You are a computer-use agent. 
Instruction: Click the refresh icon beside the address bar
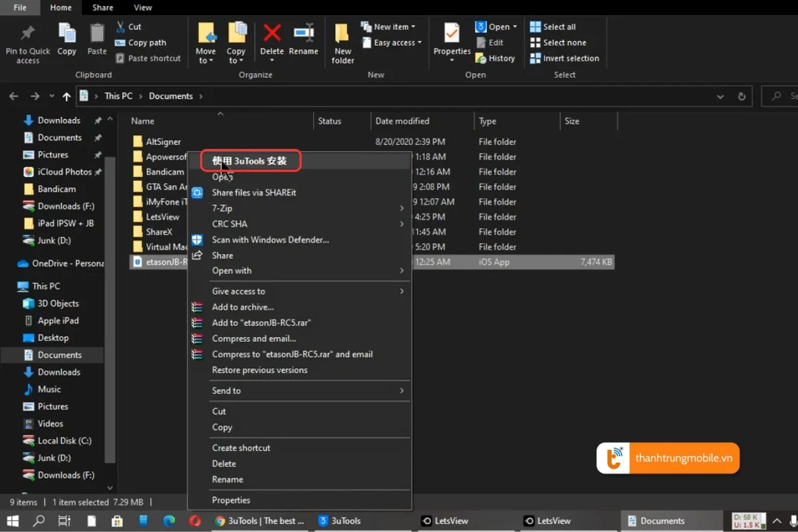point(741,96)
